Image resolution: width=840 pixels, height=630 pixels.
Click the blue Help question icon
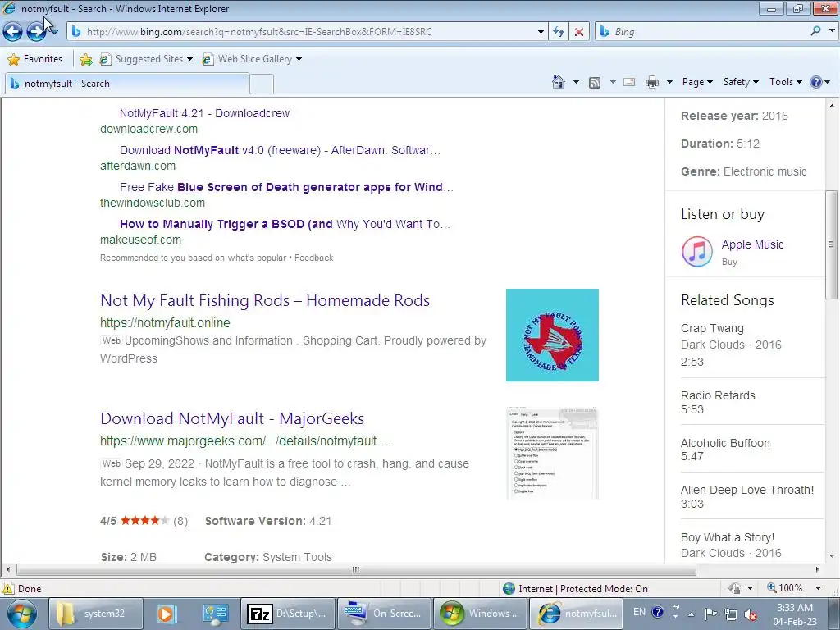point(816,82)
